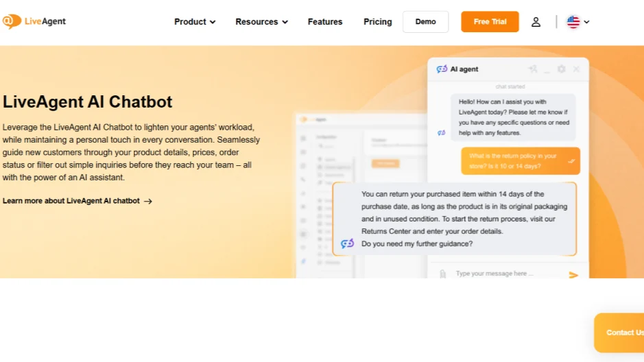Open the language selector flag dropdown
Image resolution: width=644 pixels, height=362 pixels.
point(578,22)
